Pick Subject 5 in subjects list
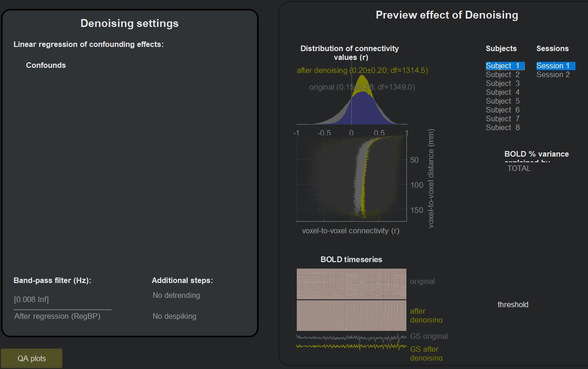This screenshot has width=588, height=369. point(503,101)
